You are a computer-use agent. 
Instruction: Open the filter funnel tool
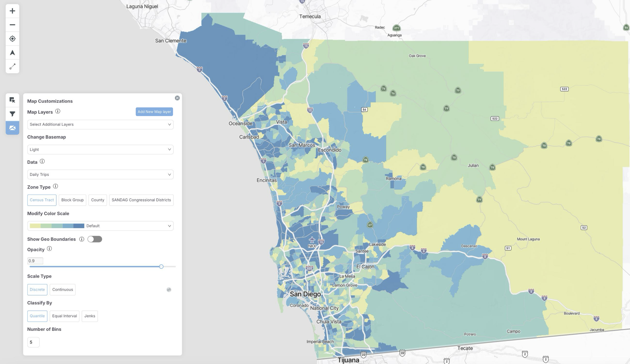tap(12, 114)
